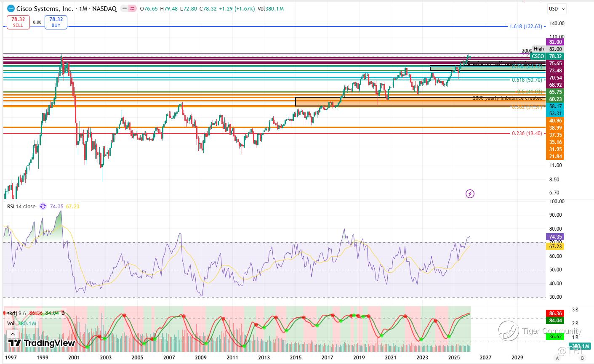Screen dimensions: 594x364
Task: Click the 100.00 tick on the RSI axis
Action: click(x=556, y=202)
